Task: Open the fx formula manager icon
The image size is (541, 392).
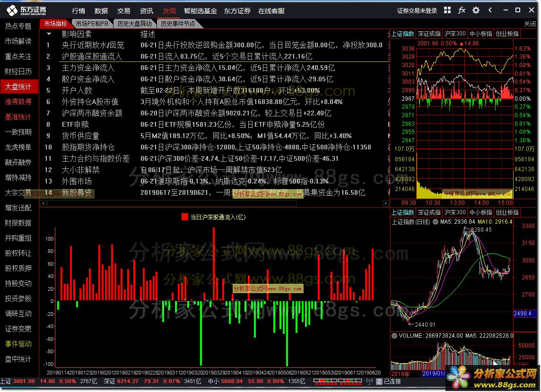Action: tap(462, 10)
